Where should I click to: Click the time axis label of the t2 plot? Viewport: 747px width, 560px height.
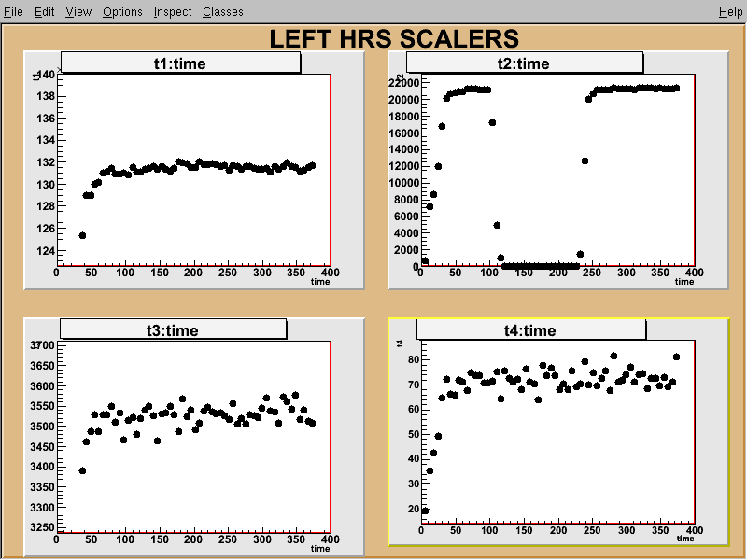(x=684, y=282)
